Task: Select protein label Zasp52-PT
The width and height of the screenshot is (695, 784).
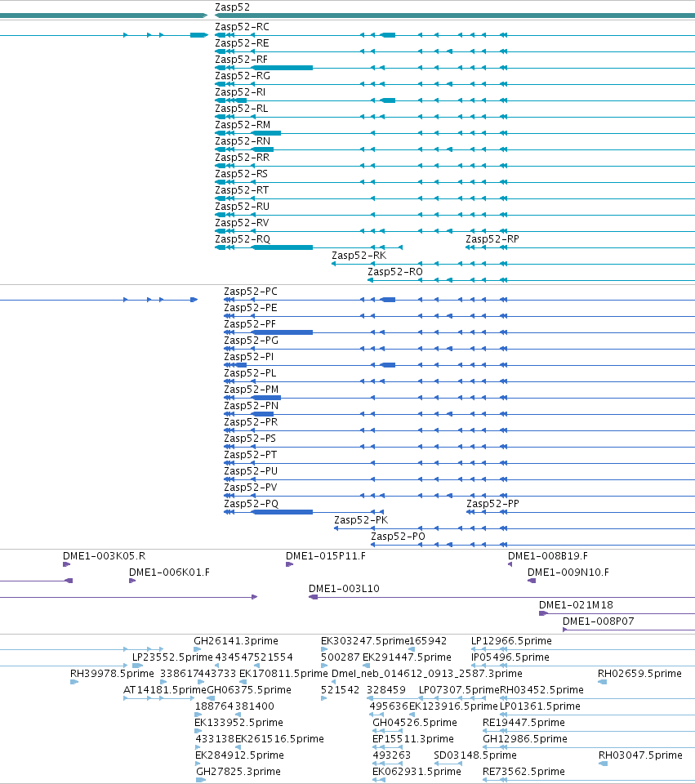Action: 251,455
